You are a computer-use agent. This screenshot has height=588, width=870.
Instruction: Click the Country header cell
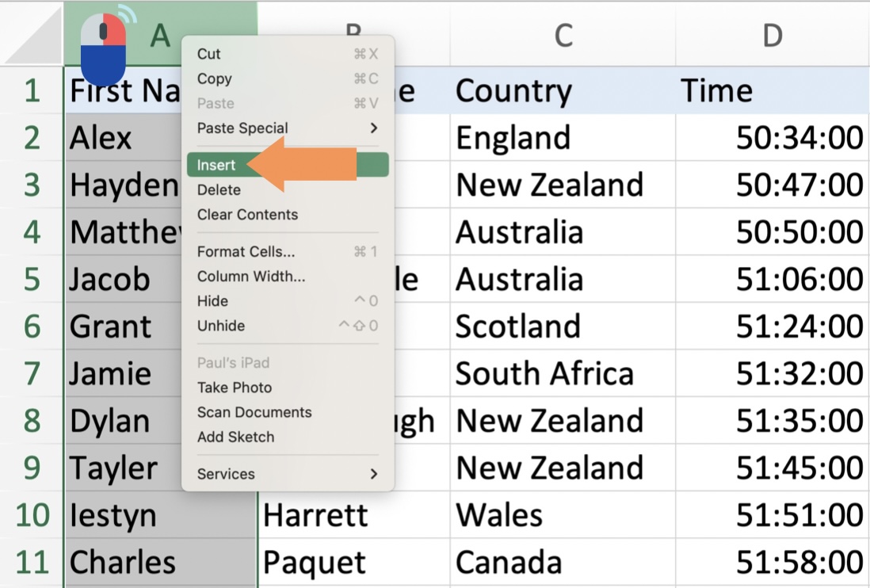pos(563,90)
